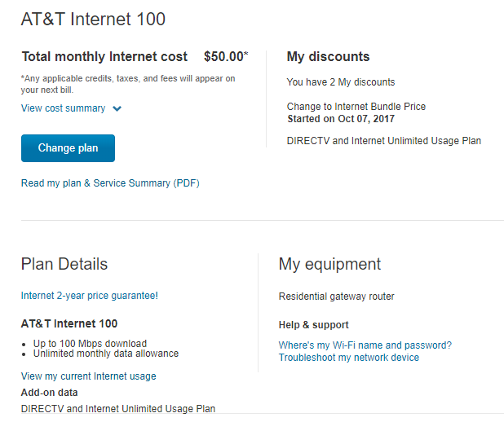Click the My equipment heading
Screen dimensions: 504x422
click(329, 264)
